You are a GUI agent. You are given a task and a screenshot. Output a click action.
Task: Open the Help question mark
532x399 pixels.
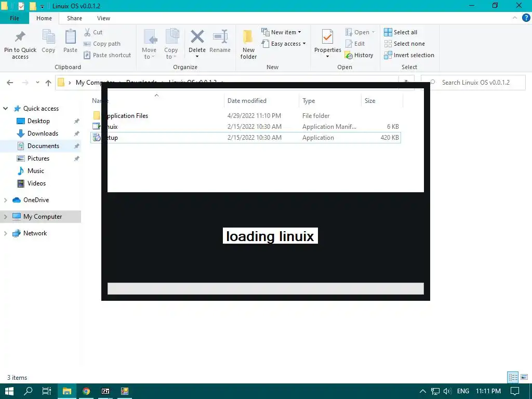(x=526, y=18)
